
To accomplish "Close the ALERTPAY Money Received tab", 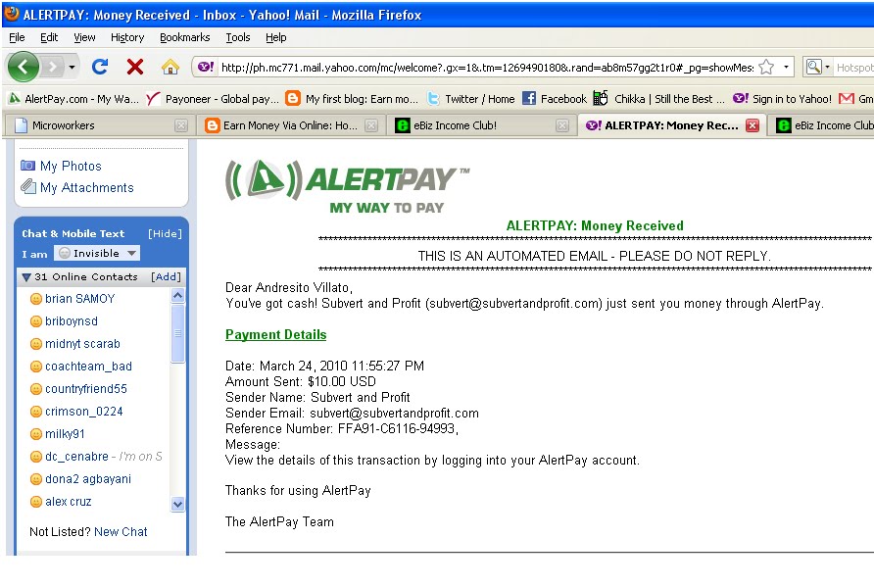I will pyautogui.click(x=753, y=125).
